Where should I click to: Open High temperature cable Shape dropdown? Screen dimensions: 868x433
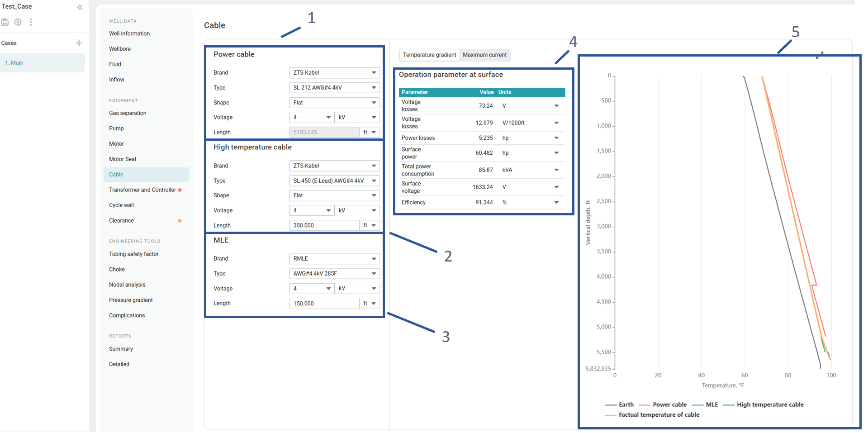pyautogui.click(x=334, y=195)
